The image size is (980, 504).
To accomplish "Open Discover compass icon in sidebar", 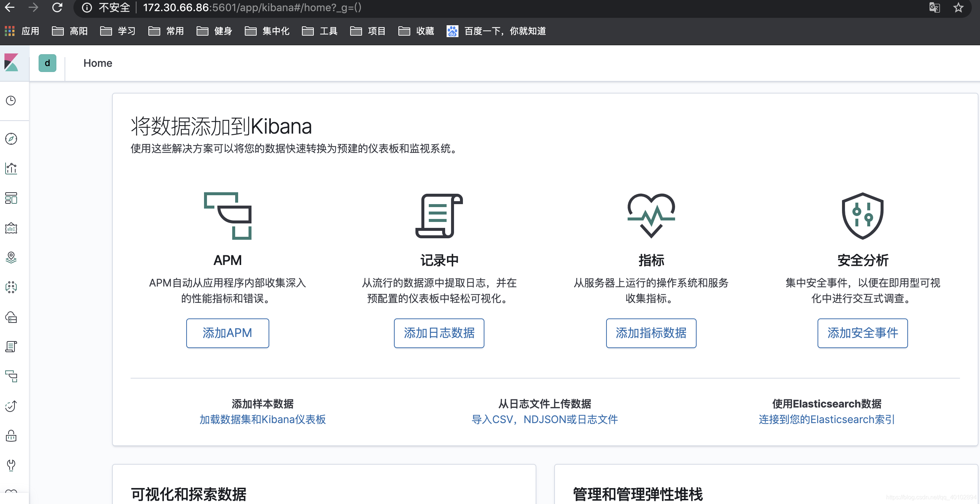I will pos(11,139).
